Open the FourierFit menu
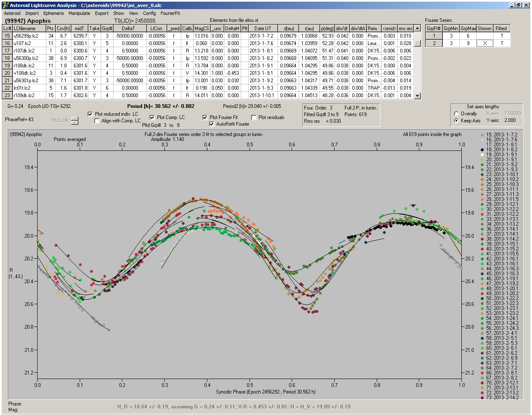The image size is (532, 415). coord(170,13)
